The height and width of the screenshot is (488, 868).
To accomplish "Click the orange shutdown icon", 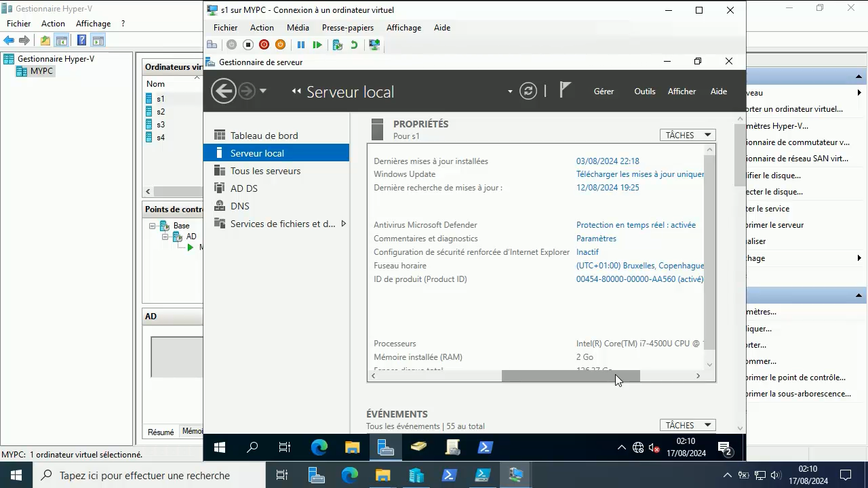I will [x=280, y=45].
